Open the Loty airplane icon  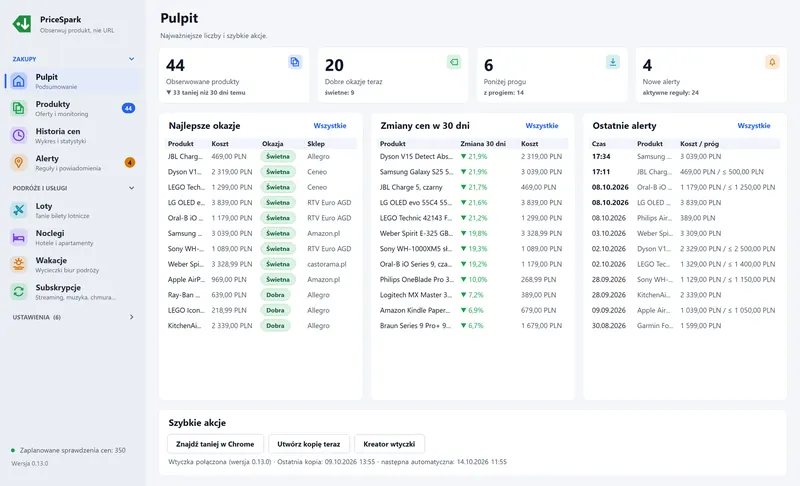[19, 210]
